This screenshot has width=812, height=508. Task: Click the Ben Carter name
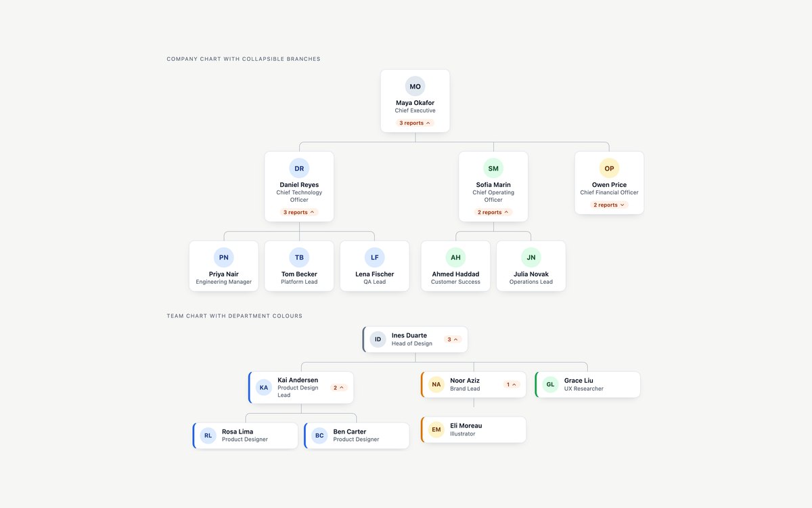[350, 431]
